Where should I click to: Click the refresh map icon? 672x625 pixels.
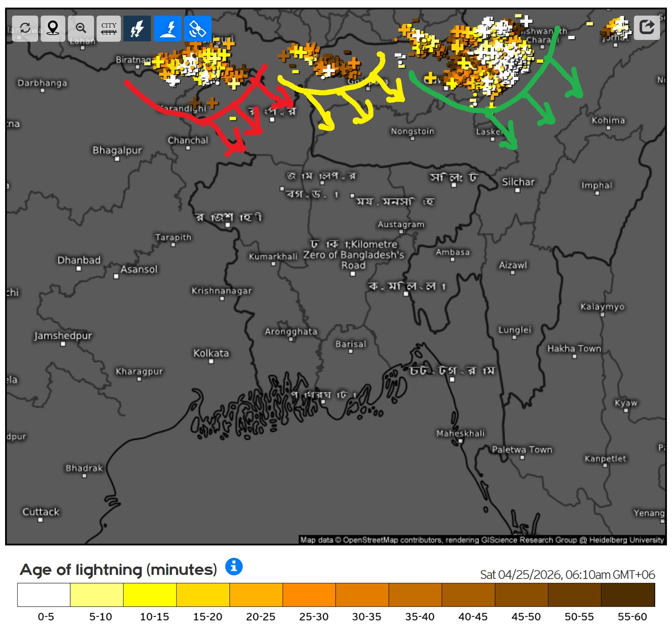(25, 28)
